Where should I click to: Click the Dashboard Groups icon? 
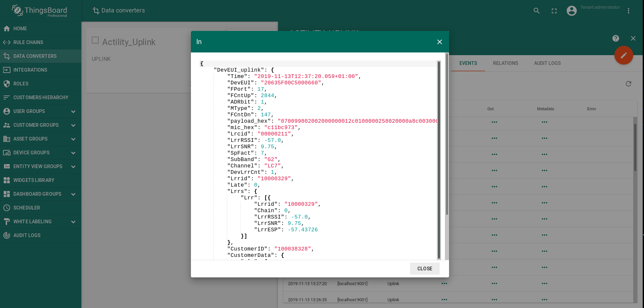7,194
